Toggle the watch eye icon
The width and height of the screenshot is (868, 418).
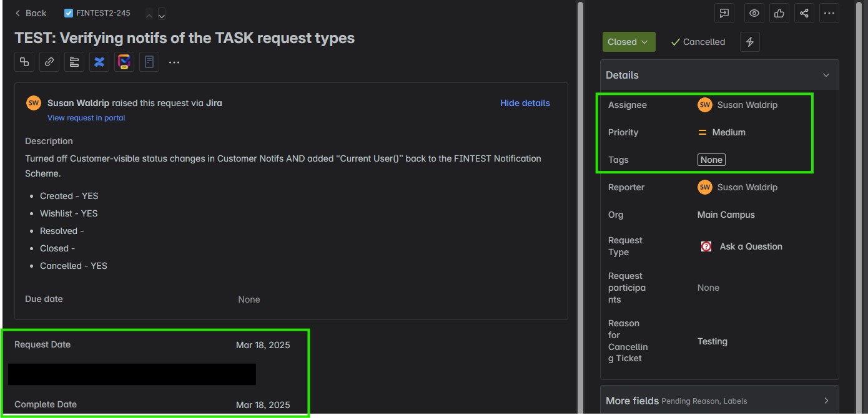[754, 13]
